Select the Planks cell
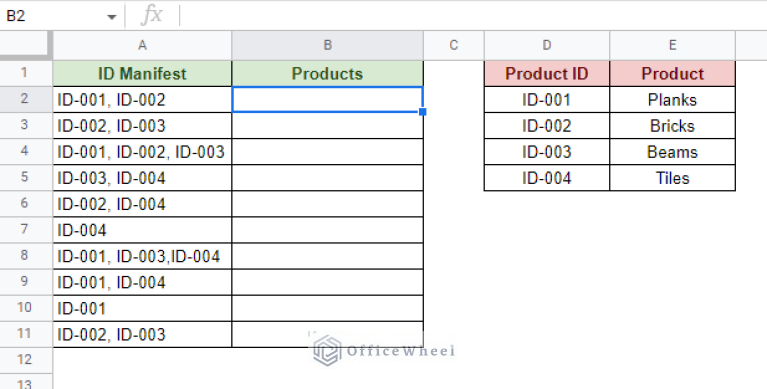Viewport: 767px width, 389px height. tap(672, 100)
